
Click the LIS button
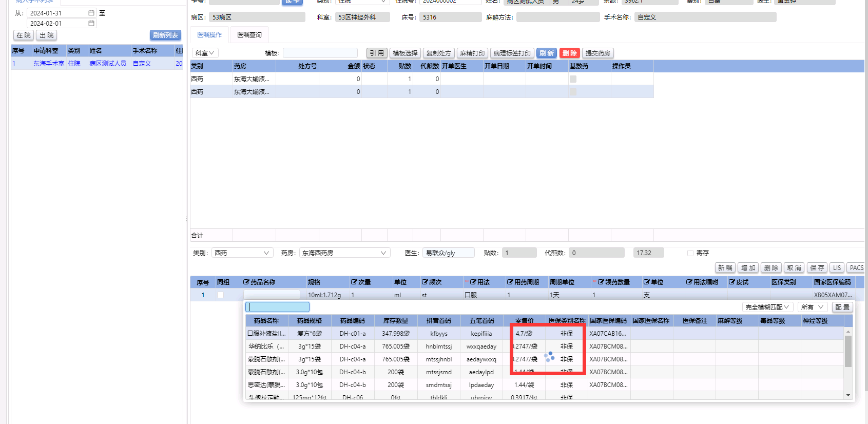pyautogui.click(x=837, y=268)
